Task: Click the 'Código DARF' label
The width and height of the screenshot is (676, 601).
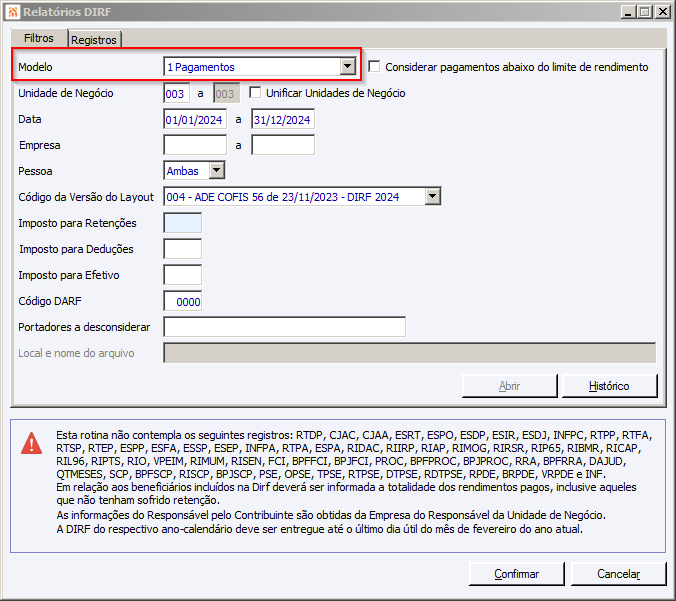Action: 50,301
